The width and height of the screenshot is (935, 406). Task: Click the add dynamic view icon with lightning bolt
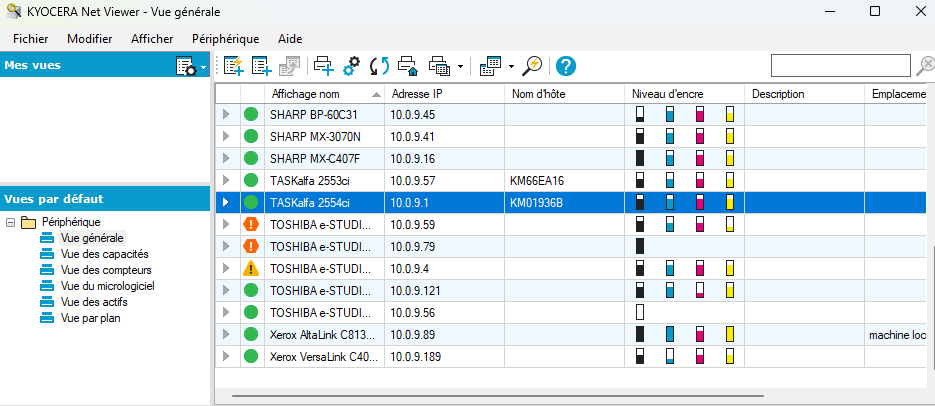[x=234, y=66]
